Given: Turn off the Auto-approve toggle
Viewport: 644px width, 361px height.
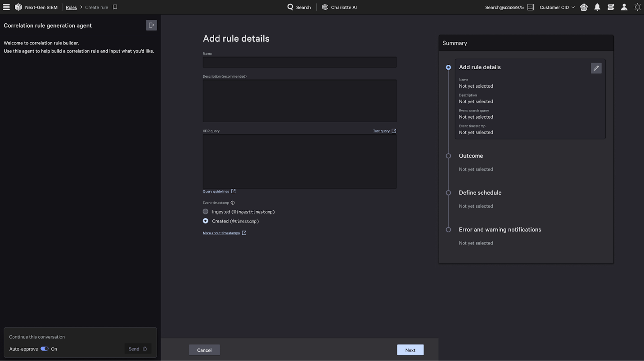Looking at the screenshot, I should [x=45, y=349].
